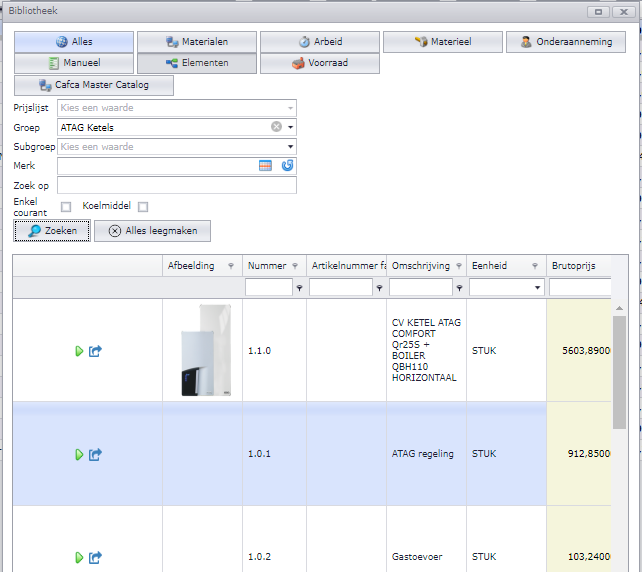Click green play arrow for ATAG regeling row
This screenshot has height=572, width=642.
(x=79, y=454)
